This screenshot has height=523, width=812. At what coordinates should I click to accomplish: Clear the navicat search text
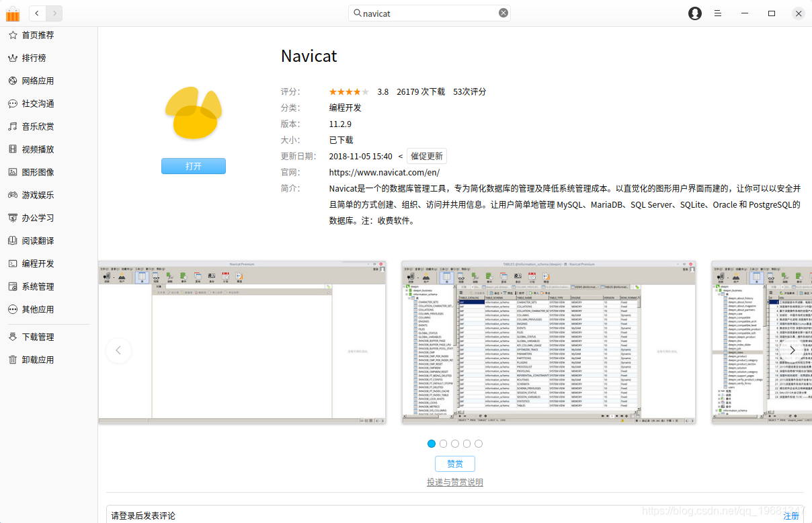click(x=503, y=13)
